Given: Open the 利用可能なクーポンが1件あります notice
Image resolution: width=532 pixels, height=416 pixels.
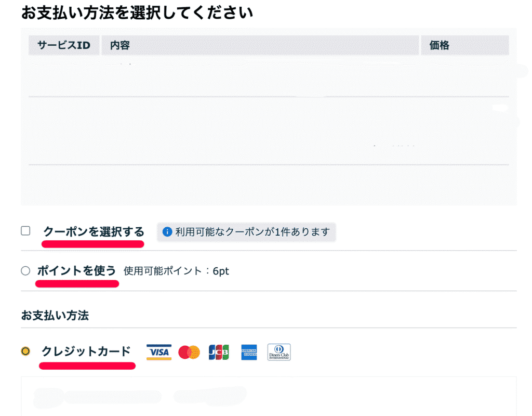Looking at the screenshot, I should coord(252,232).
